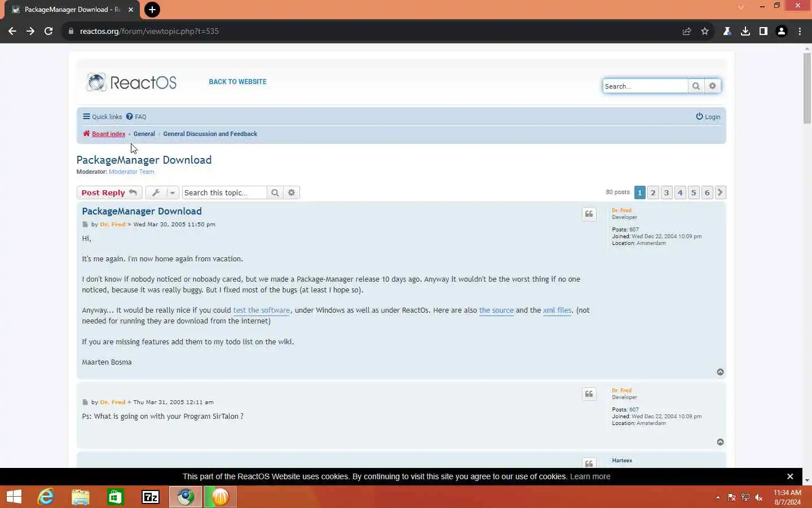Launch Internet Explorer from taskbar

46,497
